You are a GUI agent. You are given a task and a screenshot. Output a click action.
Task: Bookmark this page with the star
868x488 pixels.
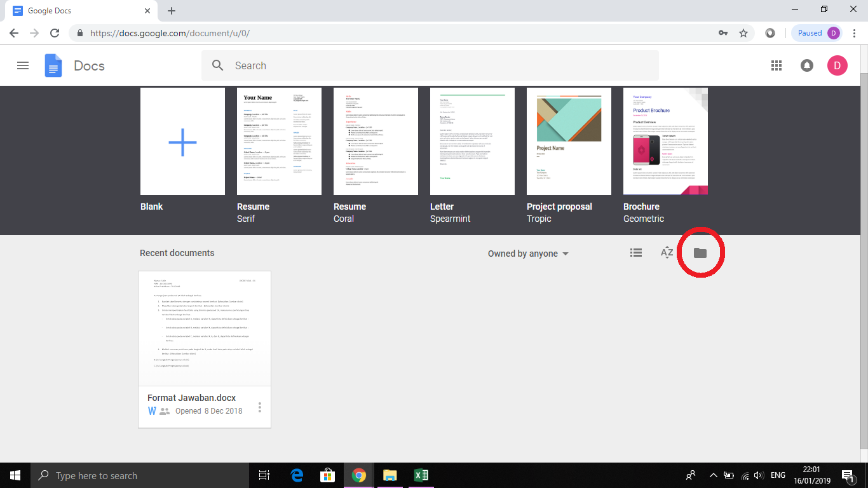(743, 33)
